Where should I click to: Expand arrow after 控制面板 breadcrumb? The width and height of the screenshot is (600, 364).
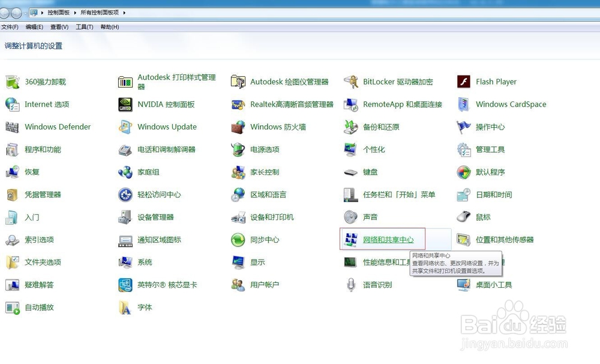(x=75, y=13)
